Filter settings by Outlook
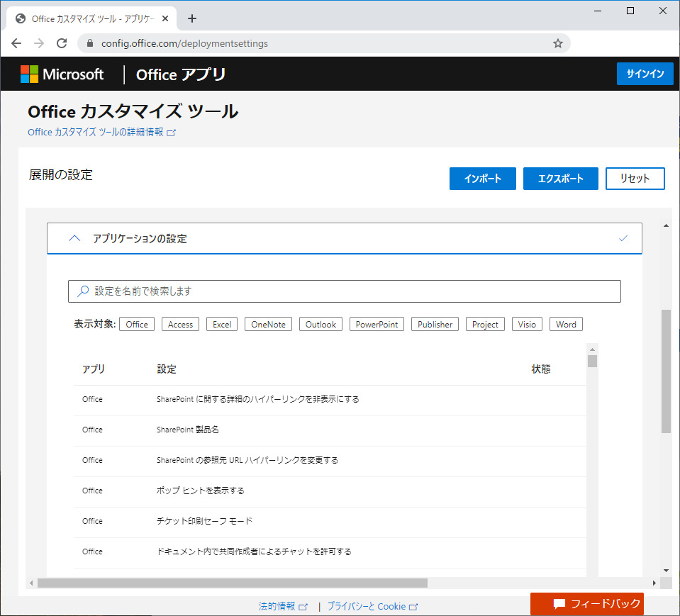Image resolution: width=680 pixels, height=616 pixels. click(321, 324)
